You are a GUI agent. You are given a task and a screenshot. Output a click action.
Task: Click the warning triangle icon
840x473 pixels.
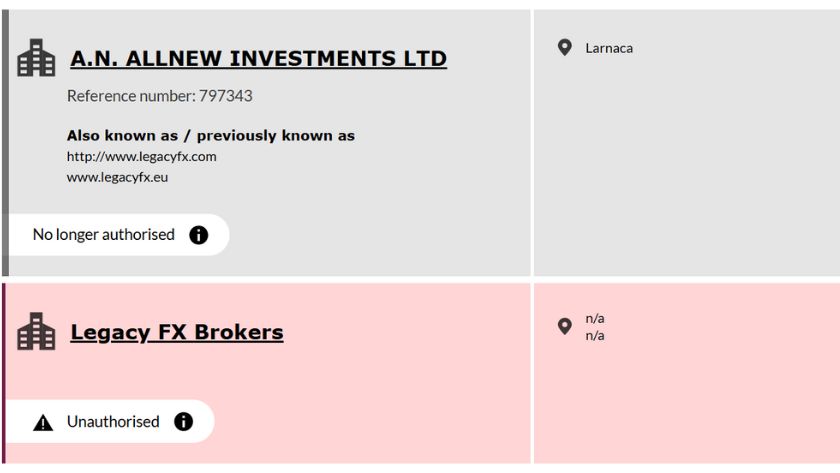43,422
